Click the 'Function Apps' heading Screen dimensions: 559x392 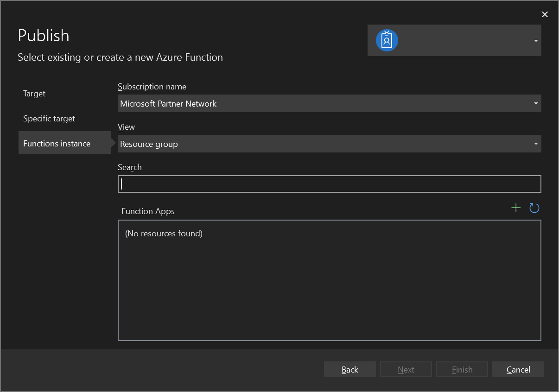coord(148,211)
